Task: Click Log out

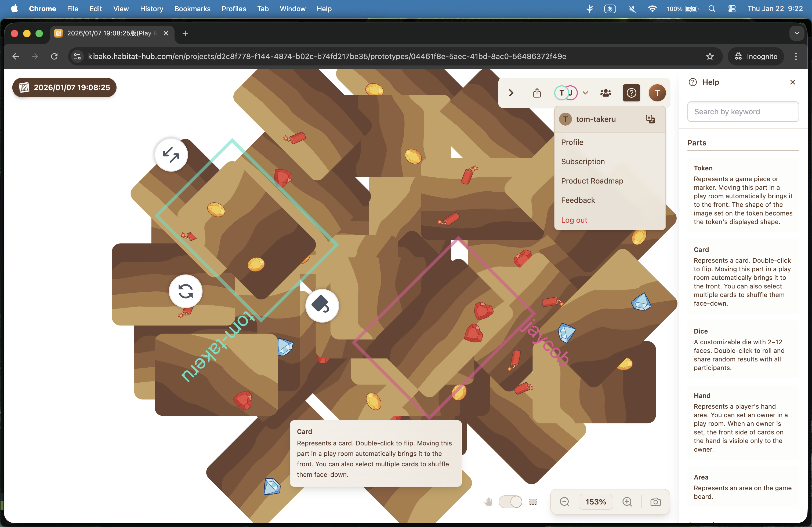Action: tap(574, 220)
